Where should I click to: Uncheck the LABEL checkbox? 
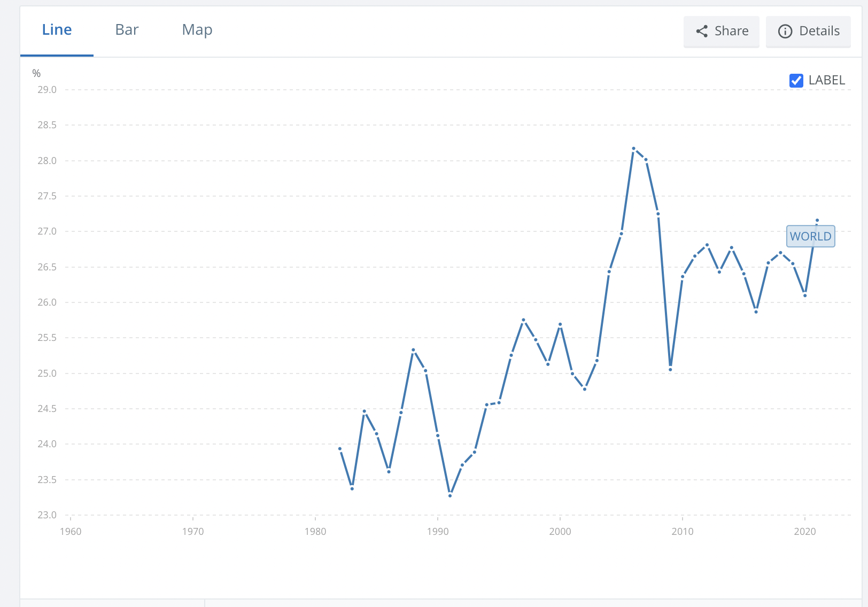click(x=796, y=81)
